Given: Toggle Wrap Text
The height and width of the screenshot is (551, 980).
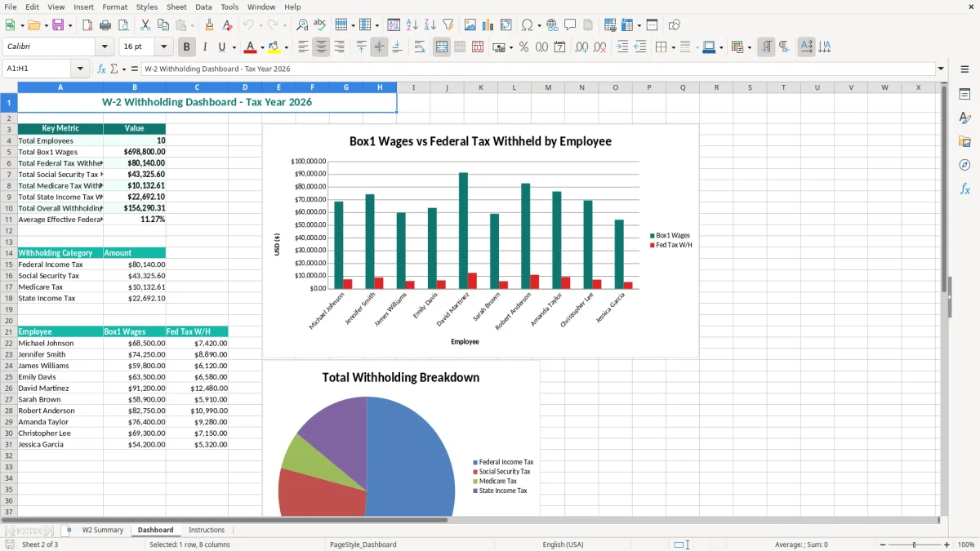Looking at the screenshot, I should [x=419, y=47].
